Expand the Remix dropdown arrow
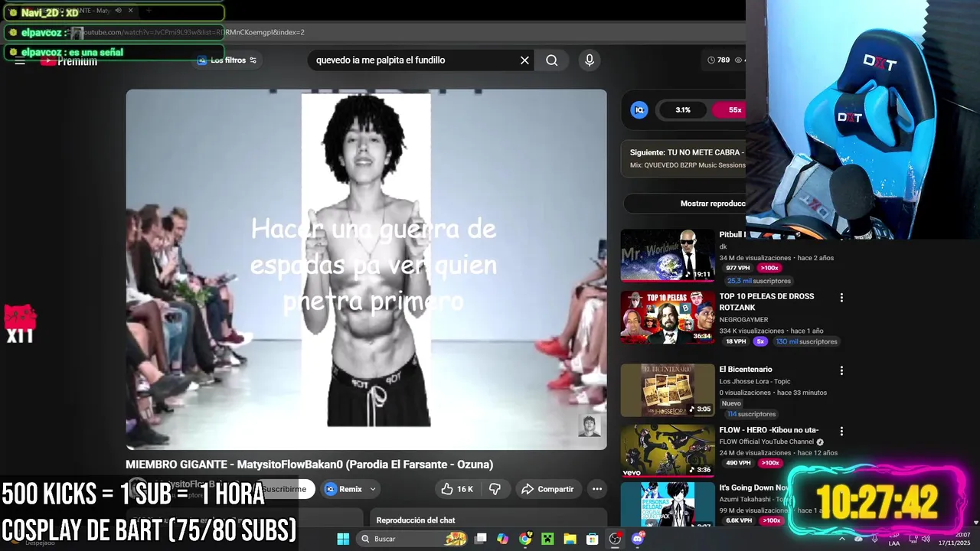The height and width of the screenshot is (551, 980). click(373, 489)
